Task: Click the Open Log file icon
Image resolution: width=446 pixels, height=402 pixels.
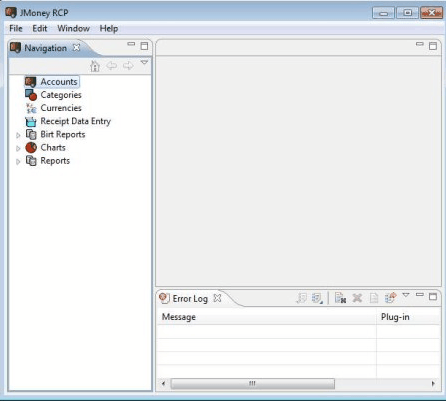Action: [x=374, y=298]
